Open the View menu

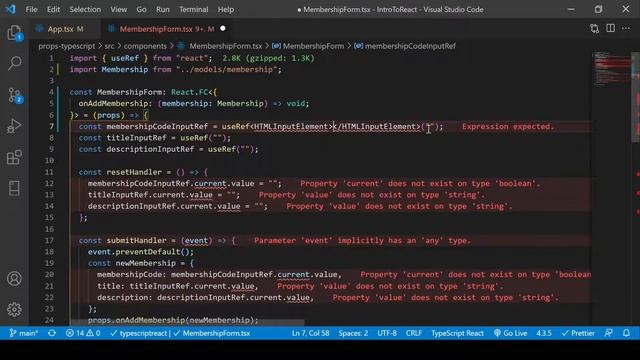[x=118, y=9]
